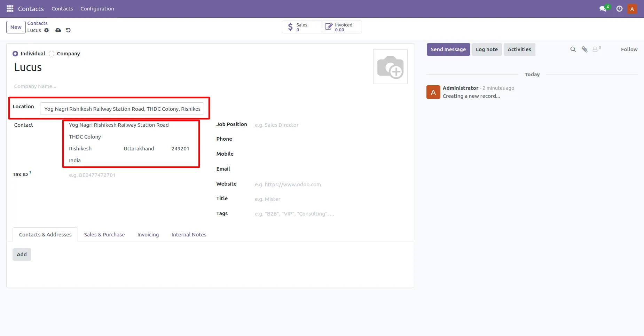Show followers using the person icon
This screenshot has height=336, width=644.
point(597,49)
